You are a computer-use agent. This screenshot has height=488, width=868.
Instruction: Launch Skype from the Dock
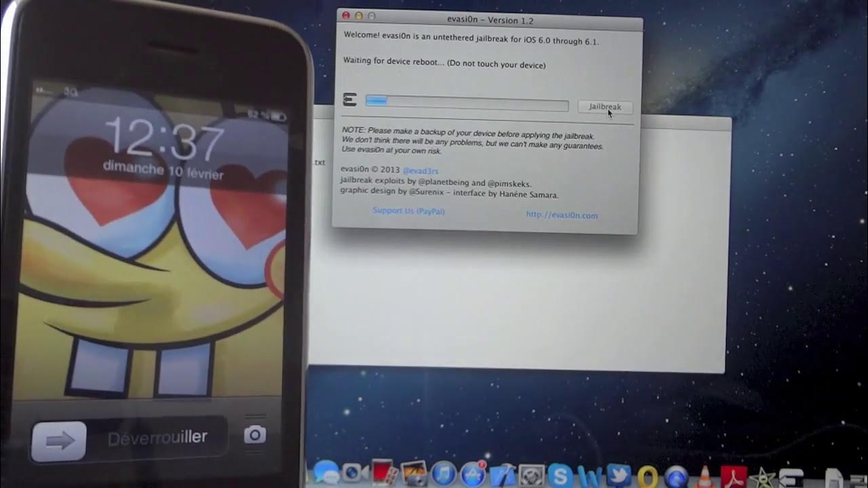(560, 476)
